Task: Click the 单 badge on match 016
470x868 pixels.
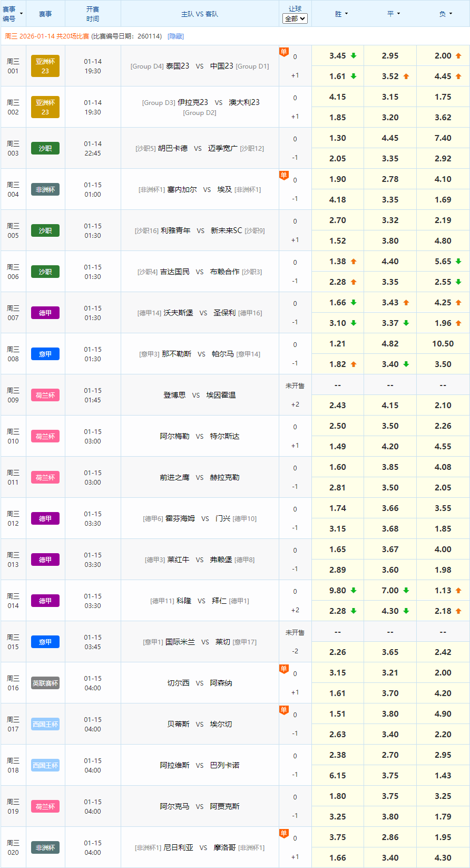Action: point(284,669)
